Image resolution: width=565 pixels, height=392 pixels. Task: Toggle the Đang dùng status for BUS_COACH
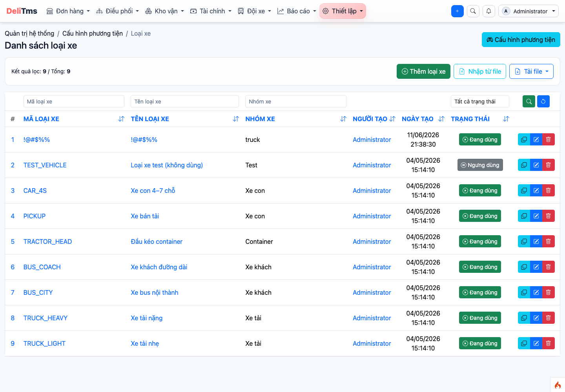coord(480,267)
